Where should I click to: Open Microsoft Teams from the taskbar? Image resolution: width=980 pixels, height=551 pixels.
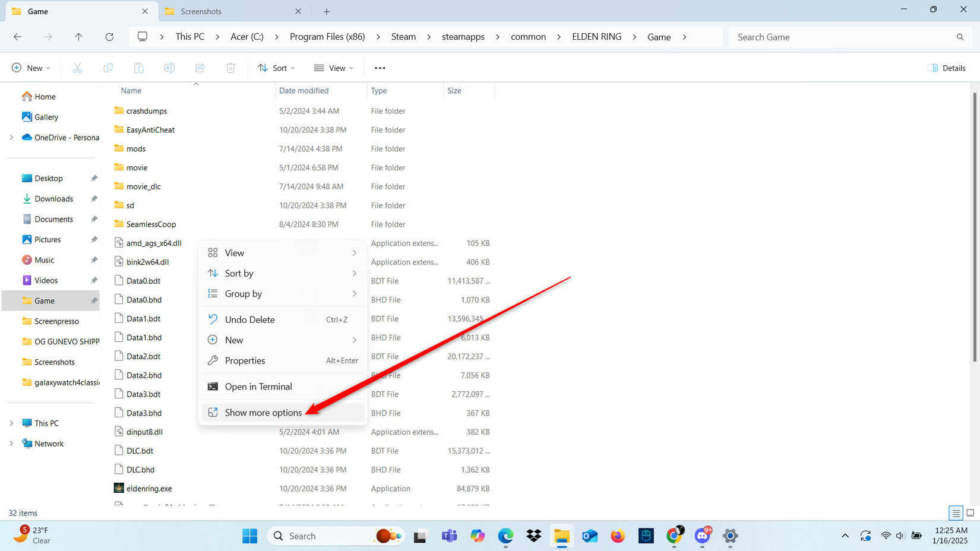(x=449, y=536)
